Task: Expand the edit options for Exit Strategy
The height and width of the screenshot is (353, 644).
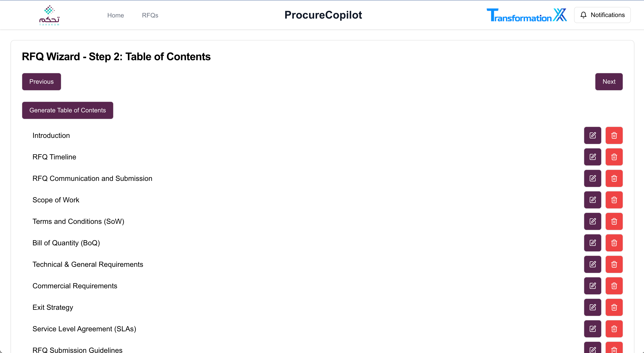Action: tap(593, 307)
